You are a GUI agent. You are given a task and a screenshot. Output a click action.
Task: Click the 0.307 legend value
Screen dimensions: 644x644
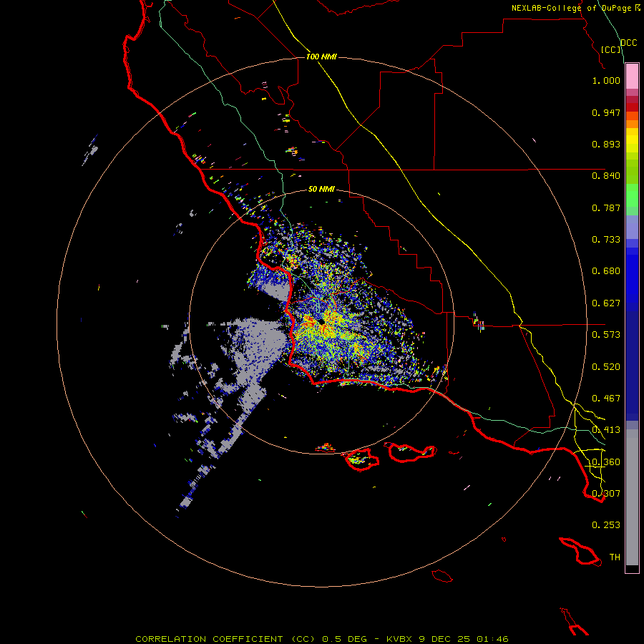pos(606,493)
